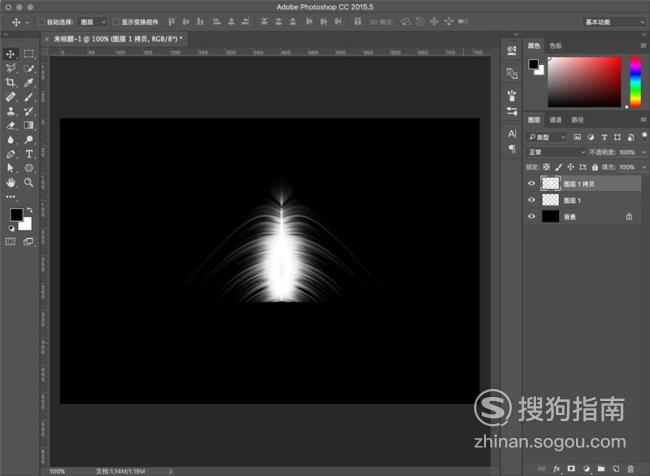Toggle lock position

click(x=571, y=167)
